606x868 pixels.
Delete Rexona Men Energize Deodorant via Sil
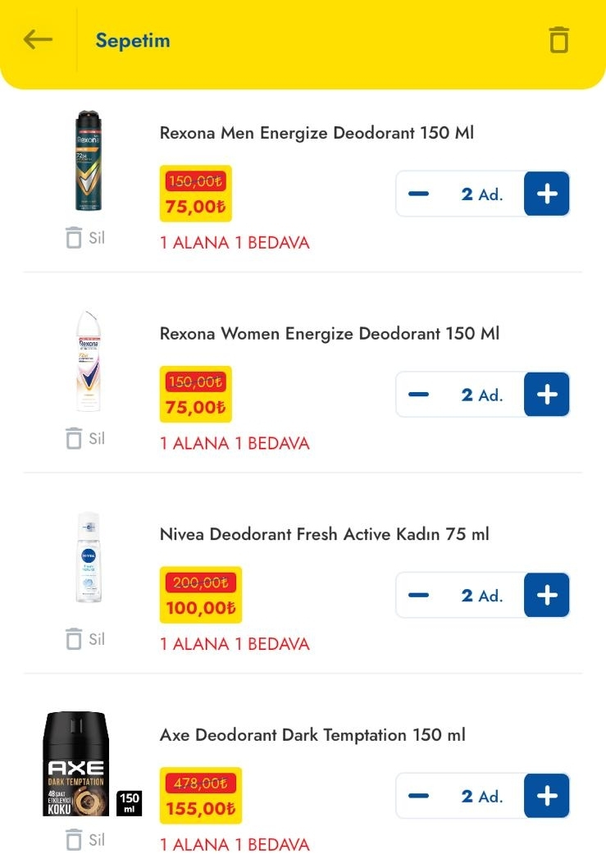pos(85,238)
